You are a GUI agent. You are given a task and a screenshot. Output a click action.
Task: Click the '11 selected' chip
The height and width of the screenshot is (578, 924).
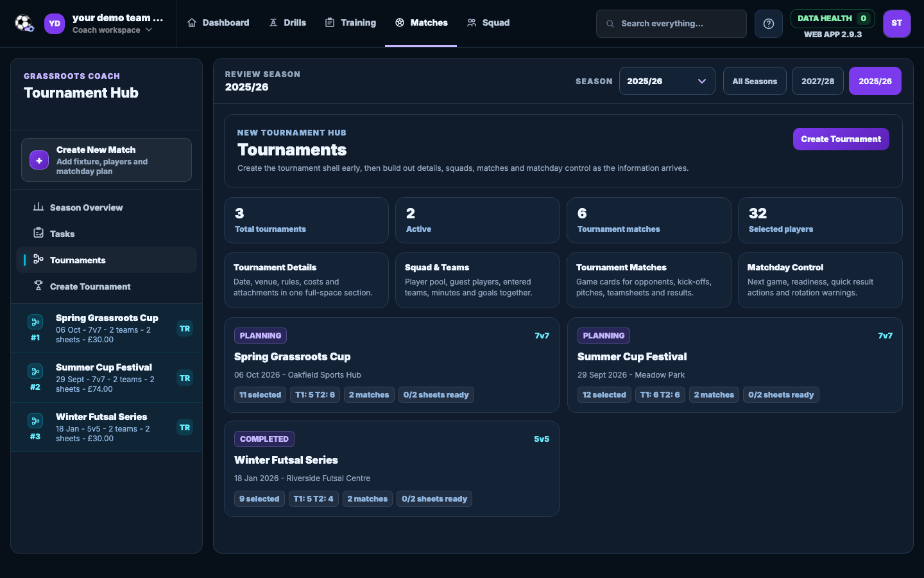260,395
